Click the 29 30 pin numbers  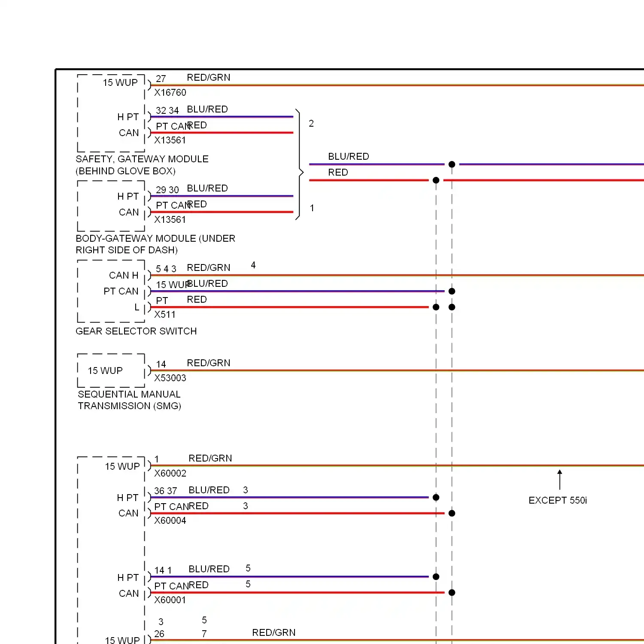(x=167, y=190)
